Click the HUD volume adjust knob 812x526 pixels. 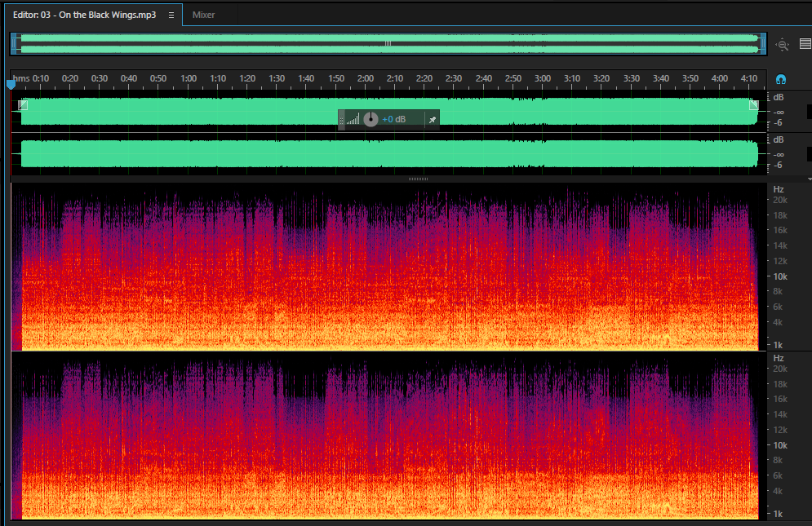(371, 120)
